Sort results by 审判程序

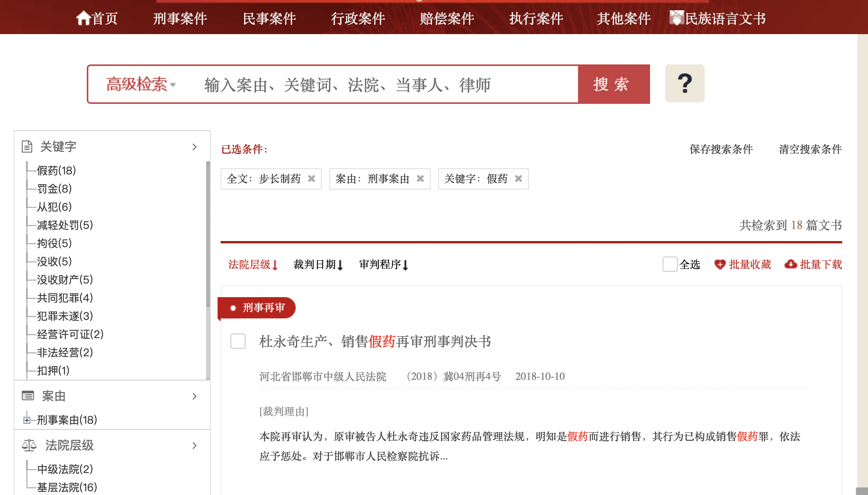coord(380,264)
